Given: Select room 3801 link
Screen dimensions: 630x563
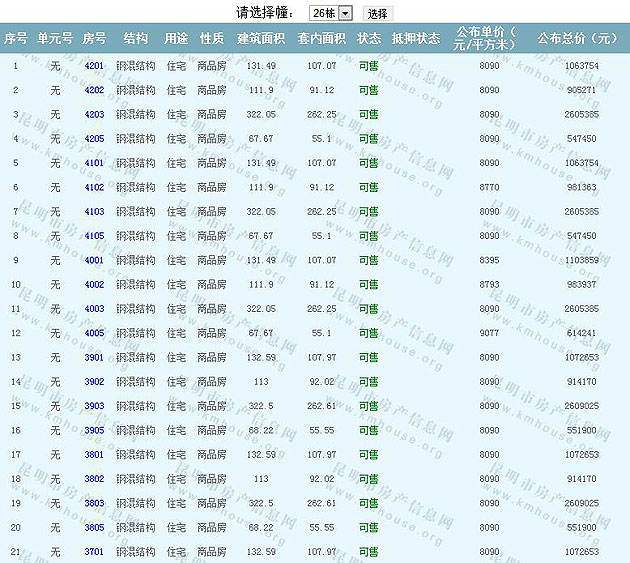Looking at the screenshot, I should coord(94,455).
